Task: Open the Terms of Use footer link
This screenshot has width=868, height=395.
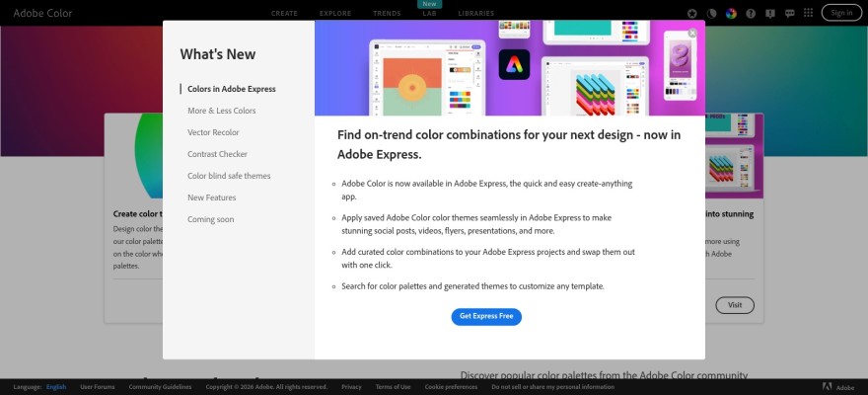Action: (393, 387)
